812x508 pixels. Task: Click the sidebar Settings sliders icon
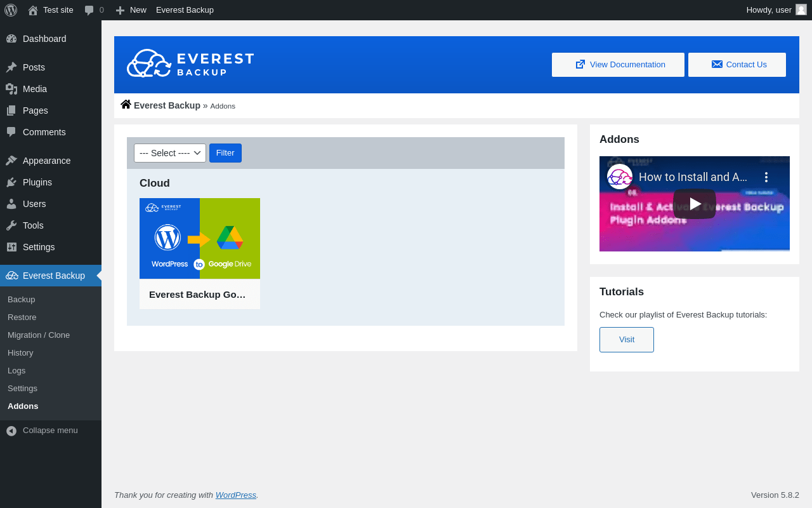pyautogui.click(x=11, y=247)
